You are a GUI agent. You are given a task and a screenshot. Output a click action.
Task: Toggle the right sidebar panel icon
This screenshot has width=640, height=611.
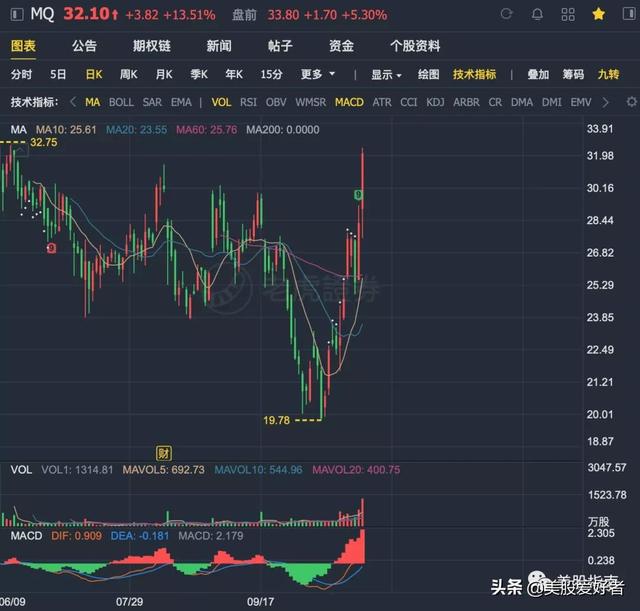coord(629,13)
